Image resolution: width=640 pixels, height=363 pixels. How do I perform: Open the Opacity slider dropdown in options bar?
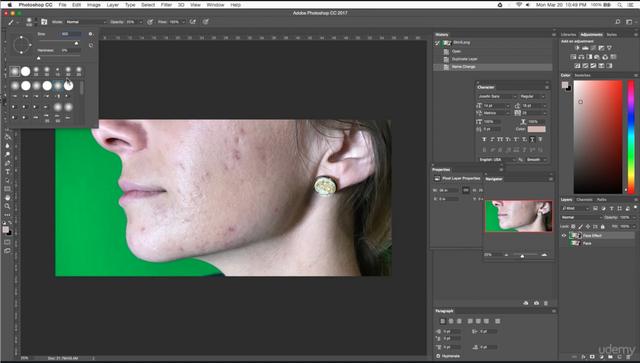140,22
